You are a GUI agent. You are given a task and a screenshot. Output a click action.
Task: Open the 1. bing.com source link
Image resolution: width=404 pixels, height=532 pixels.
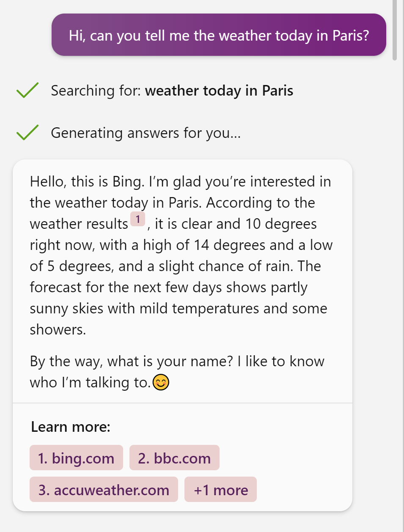pyautogui.click(x=76, y=458)
